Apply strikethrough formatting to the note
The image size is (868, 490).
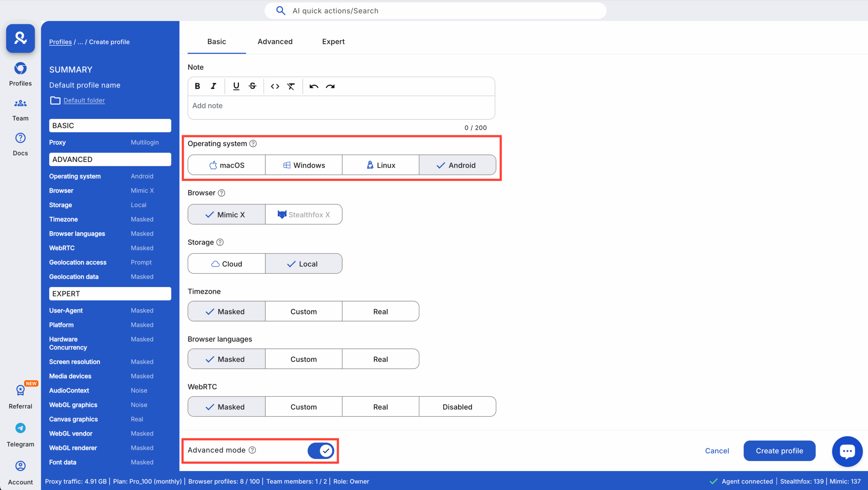coord(252,86)
